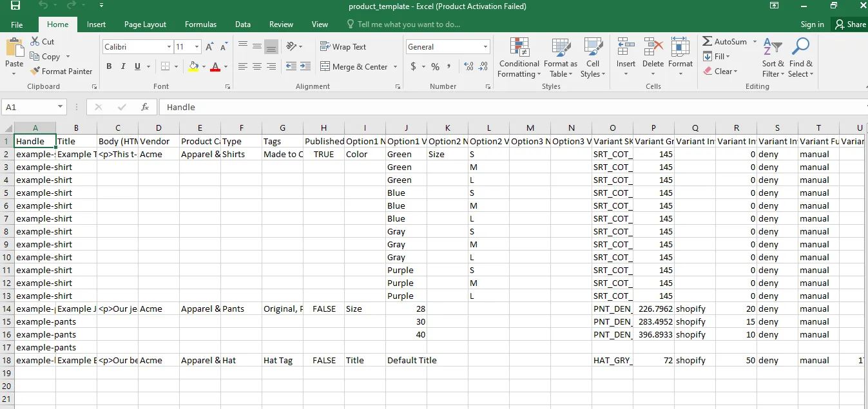Click the Sign in link
868x409 pixels.
pyautogui.click(x=812, y=24)
